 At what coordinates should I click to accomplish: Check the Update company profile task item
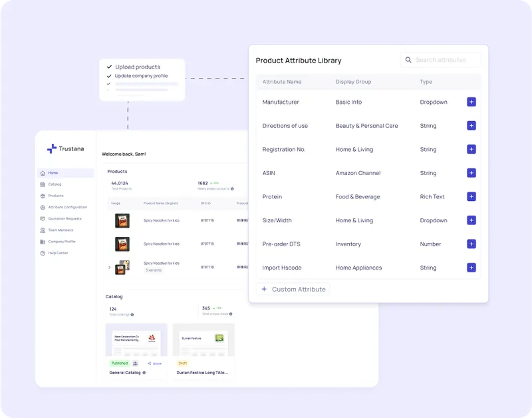[x=108, y=77]
